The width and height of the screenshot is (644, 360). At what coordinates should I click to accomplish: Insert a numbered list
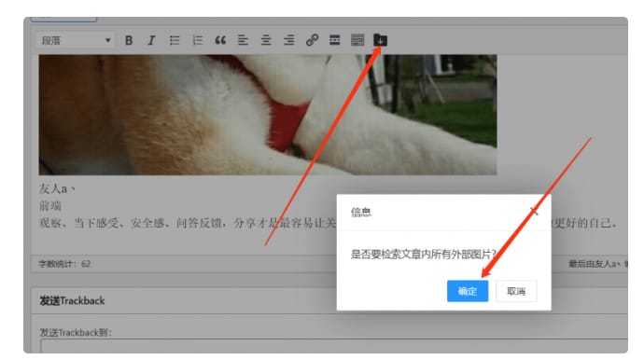click(198, 40)
